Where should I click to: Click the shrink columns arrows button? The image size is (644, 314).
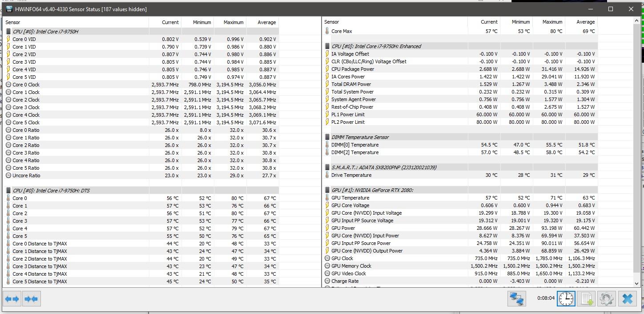point(31,299)
